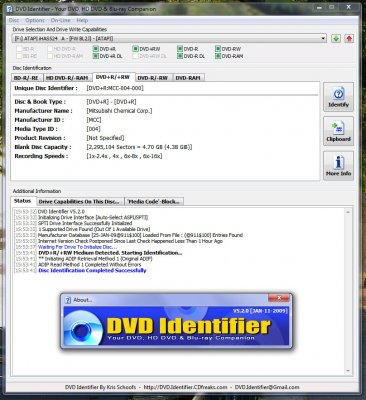The image size is (366, 400).
Task: Click the Recording Speeds value
Action: click(x=124, y=156)
